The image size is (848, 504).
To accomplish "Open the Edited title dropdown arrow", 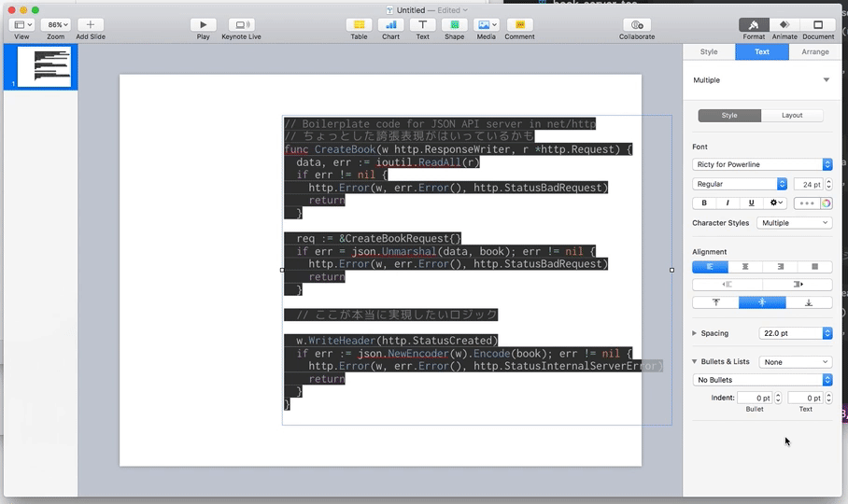I will (x=465, y=9).
